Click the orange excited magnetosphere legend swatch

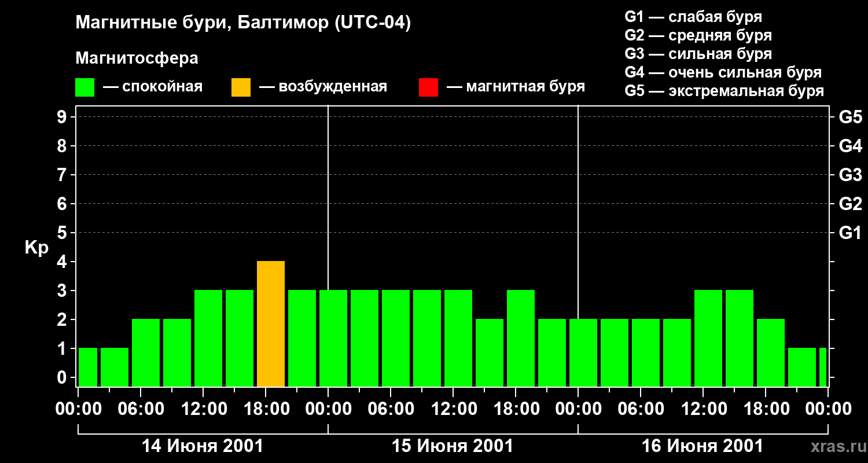(241, 87)
